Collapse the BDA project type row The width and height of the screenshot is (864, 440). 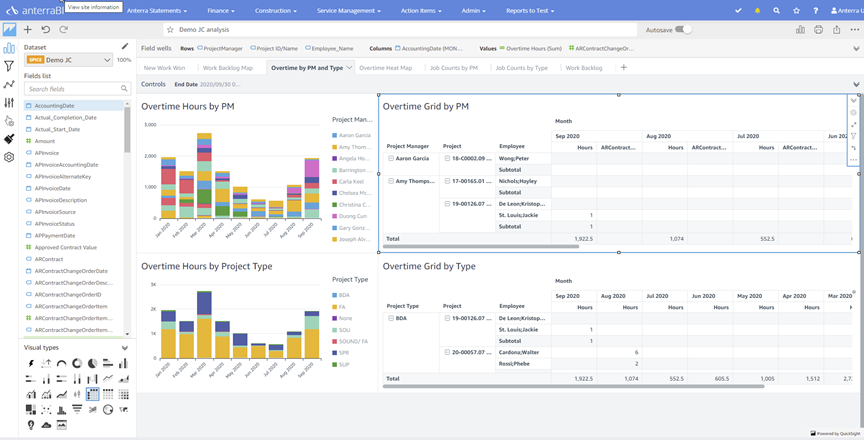[391, 318]
